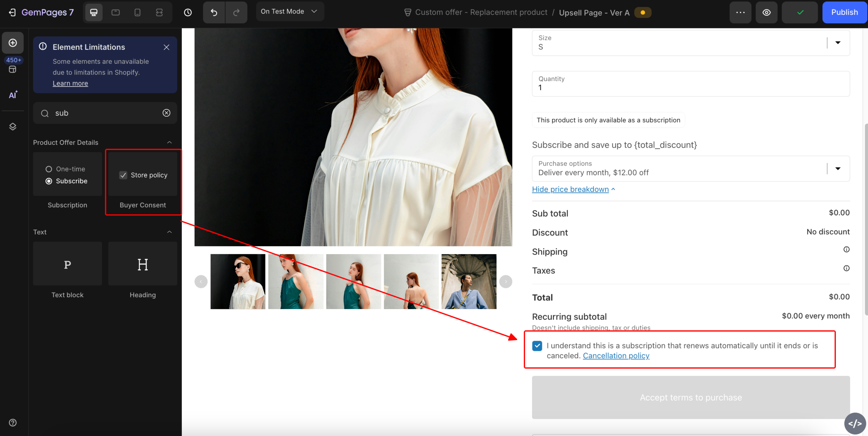Collapse the Product Offer Details section
This screenshot has width=868, height=436.
(x=170, y=143)
